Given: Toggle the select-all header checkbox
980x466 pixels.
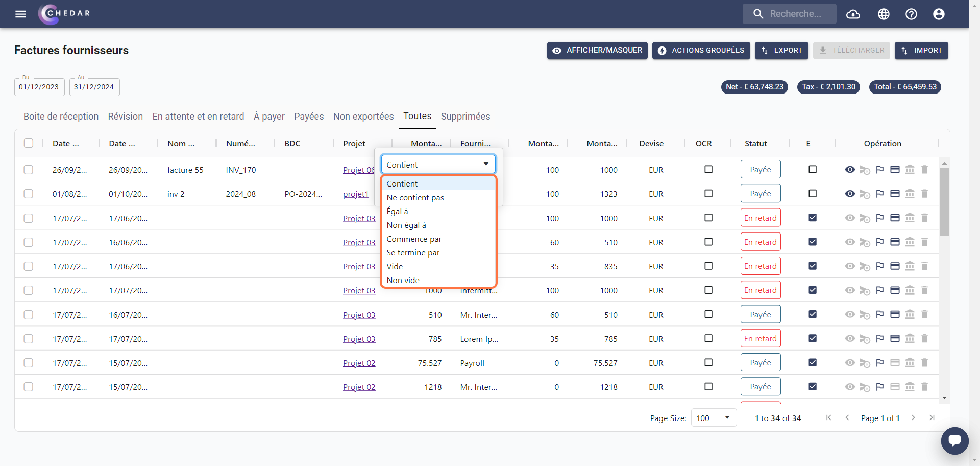Looking at the screenshot, I should 29,143.
